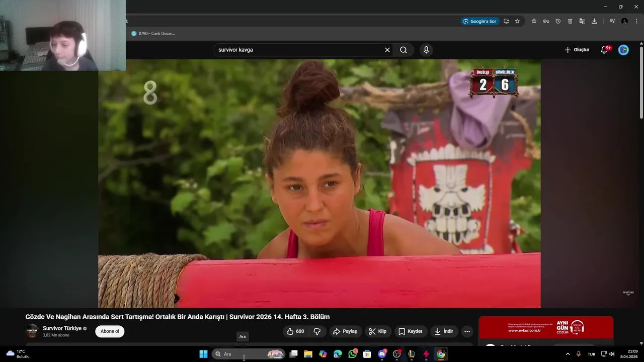Open the red lightning bolt taskbar app
This screenshot has width=644, height=362.
click(x=426, y=354)
